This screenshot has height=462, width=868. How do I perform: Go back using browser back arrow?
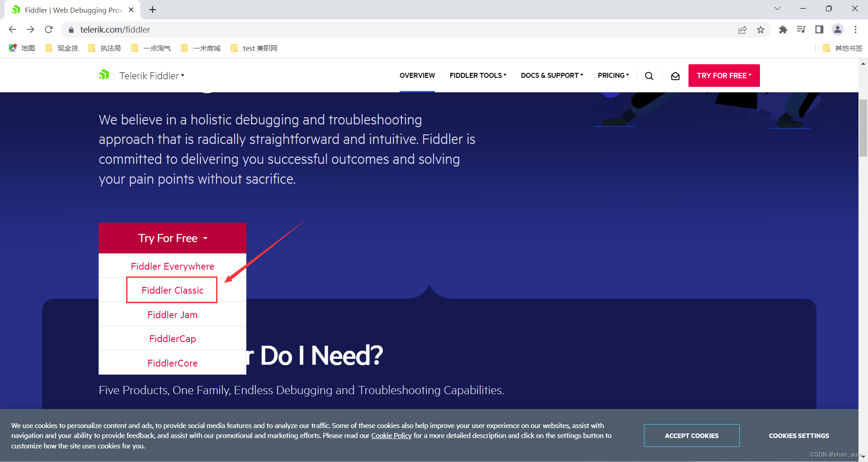pyautogui.click(x=12, y=29)
